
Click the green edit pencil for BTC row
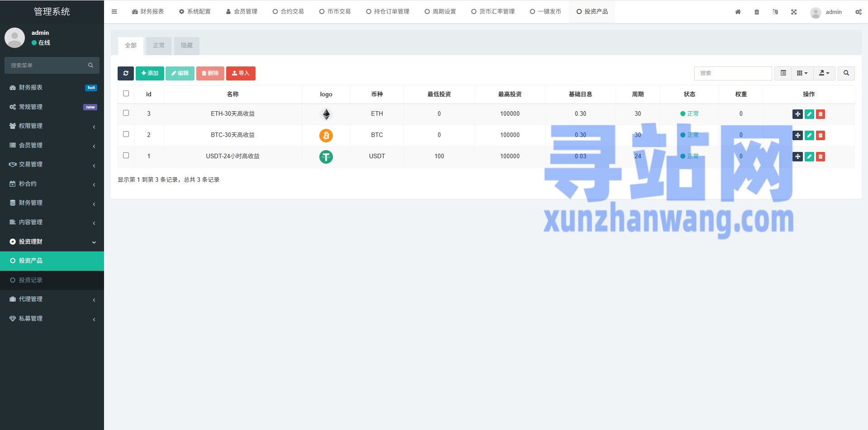809,135
